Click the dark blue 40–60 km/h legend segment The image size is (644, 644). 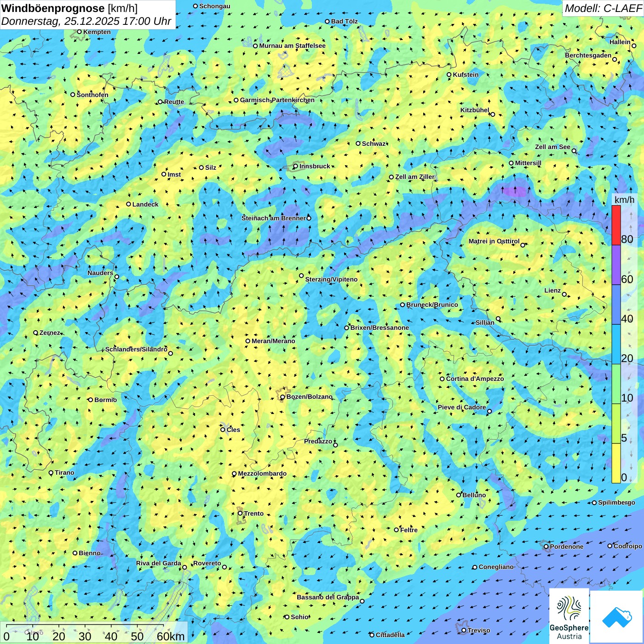616,305
